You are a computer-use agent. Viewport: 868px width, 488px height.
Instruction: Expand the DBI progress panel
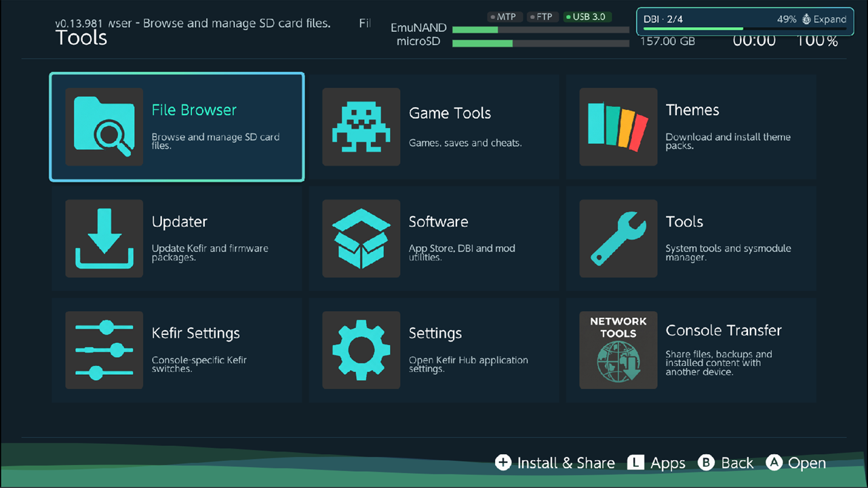pyautogui.click(x=824, y=20)
